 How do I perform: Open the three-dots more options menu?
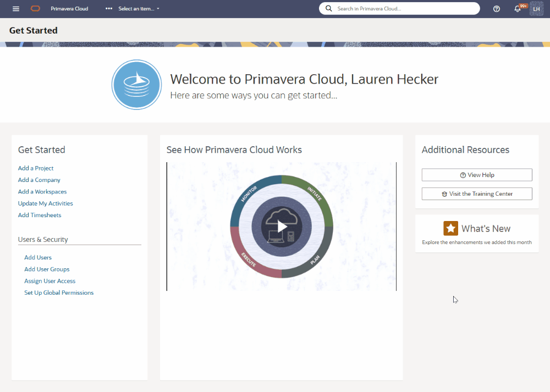point(109,8)
